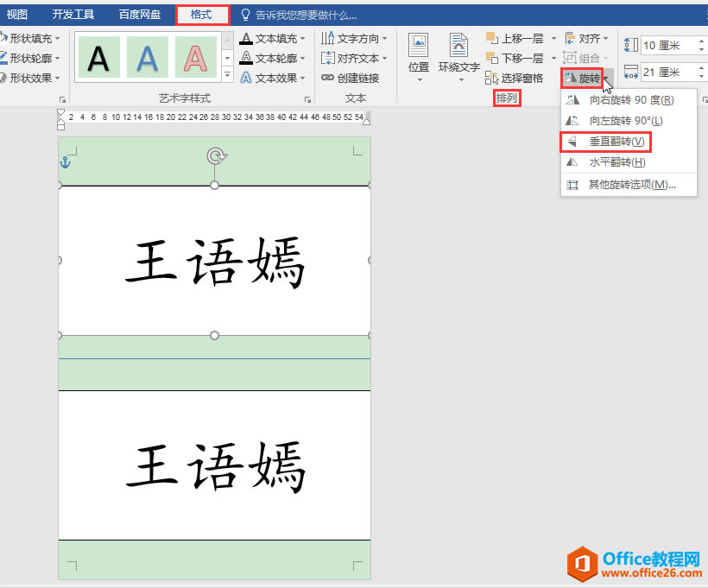Click 上移一层 button
The height and width of the screenshot is (588, 708).
click(515, 38)
